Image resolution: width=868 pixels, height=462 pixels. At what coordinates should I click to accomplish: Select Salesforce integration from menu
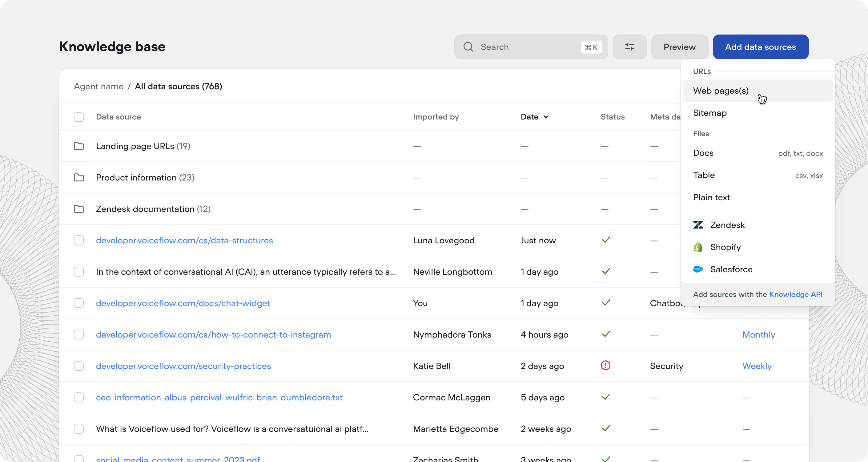click(758, 269)
